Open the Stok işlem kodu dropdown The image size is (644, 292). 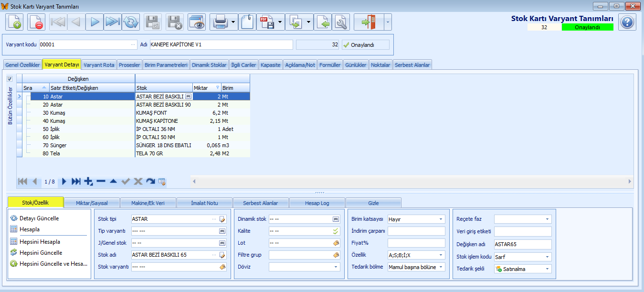click(x=523, y=257)
